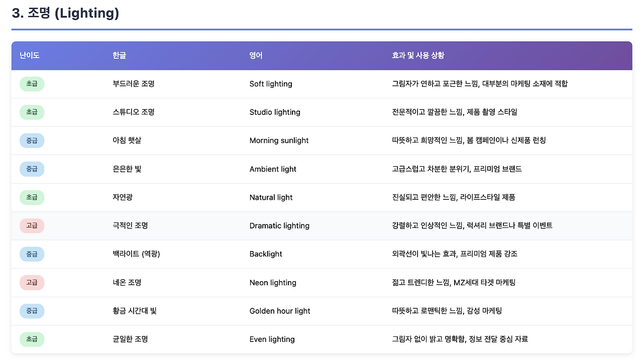Click the 초급 badge in the 균일한 조명 row
This screenshot has height=364, width=643.
pos(32,339)
